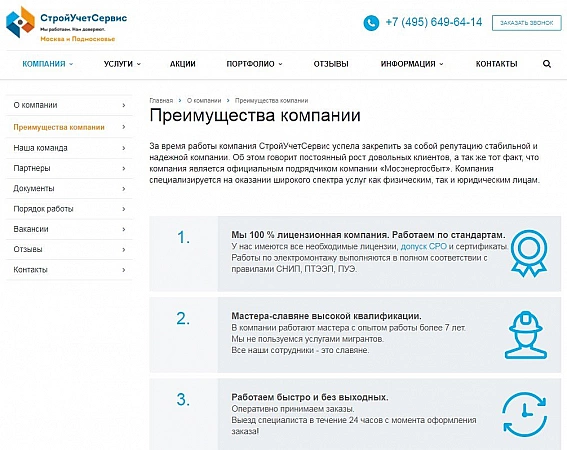
Task: Click the СтройУчетСервис cube logo
Action: (20, 22)
